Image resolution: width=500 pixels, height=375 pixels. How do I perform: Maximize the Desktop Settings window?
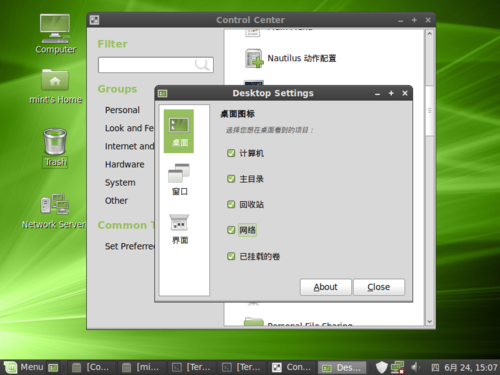pyautogui.click(x=391, y=93)
